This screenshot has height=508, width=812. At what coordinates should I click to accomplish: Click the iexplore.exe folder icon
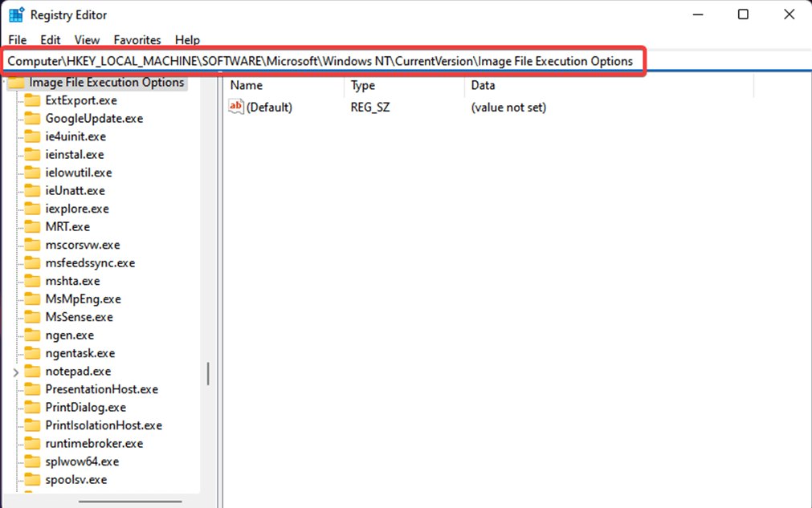click(32, 209)
